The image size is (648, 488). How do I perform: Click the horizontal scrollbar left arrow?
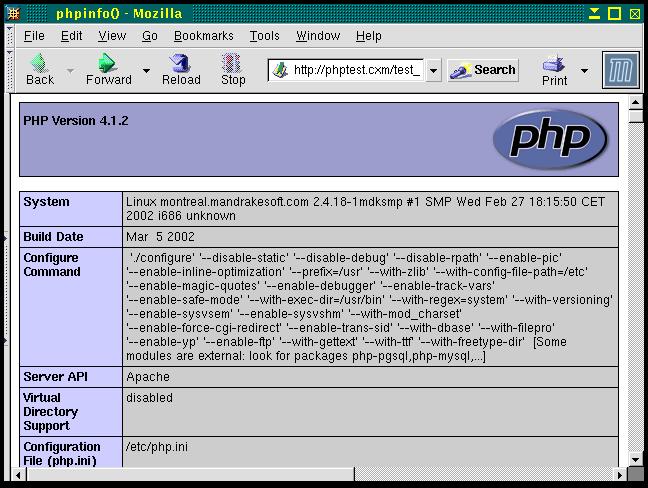[18, 475]
